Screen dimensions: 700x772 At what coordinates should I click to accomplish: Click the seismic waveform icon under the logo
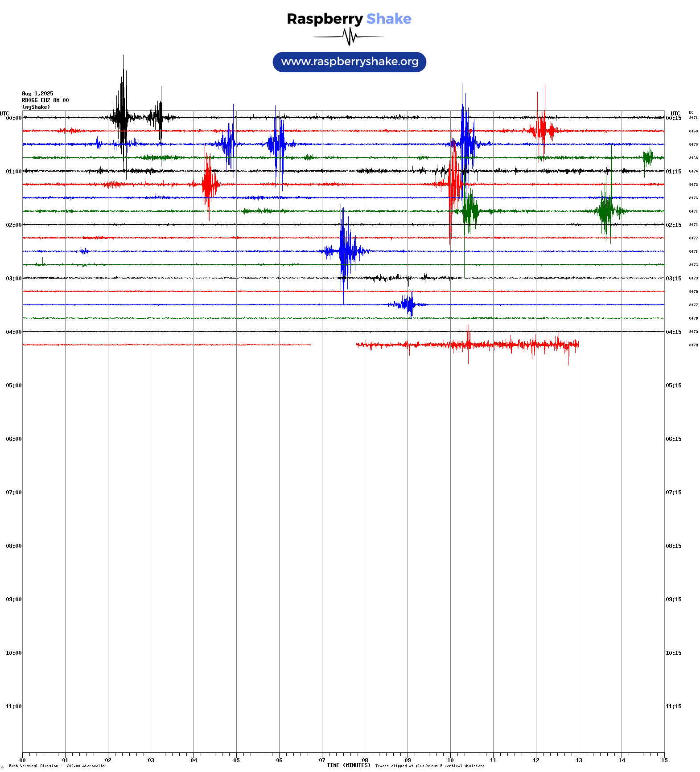[349, 37]
